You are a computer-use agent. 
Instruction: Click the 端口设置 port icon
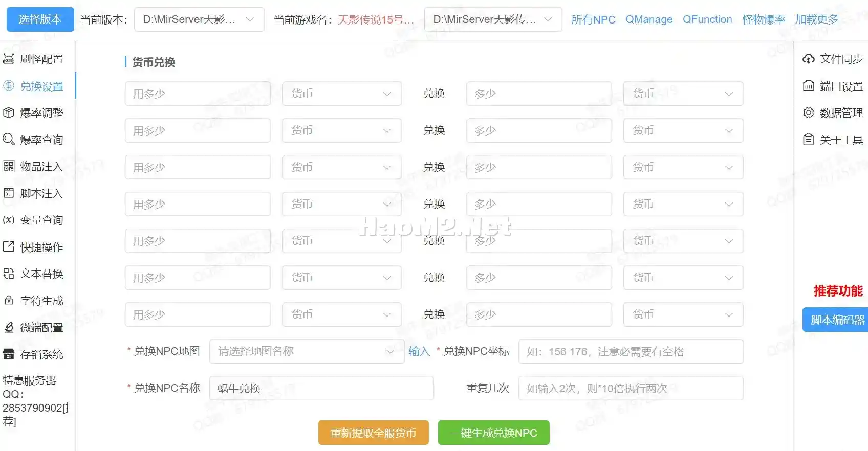point(809,86)
